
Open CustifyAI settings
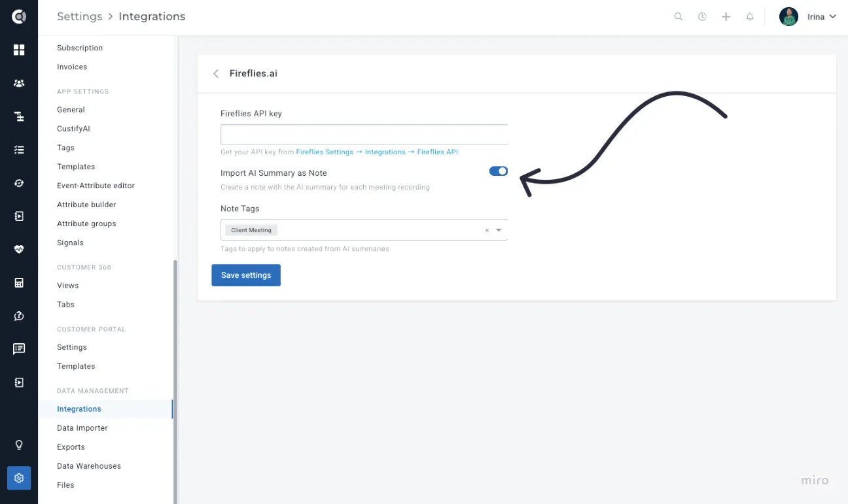pyautogui.click(x=73, y=129)
